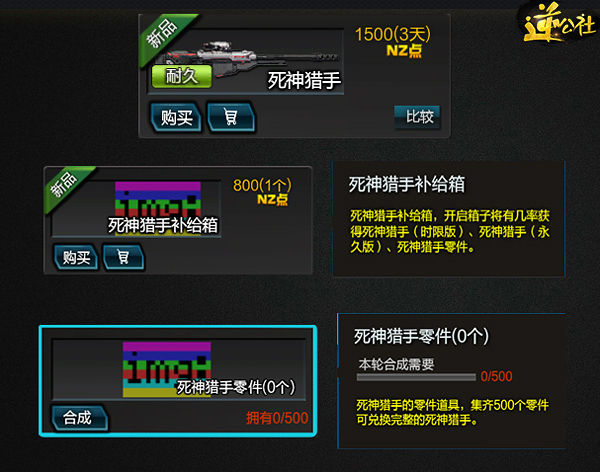Click the 1500(3天) NZ点 price label
600x472 pixels.
pyautogui.click(x=393, y=41)
